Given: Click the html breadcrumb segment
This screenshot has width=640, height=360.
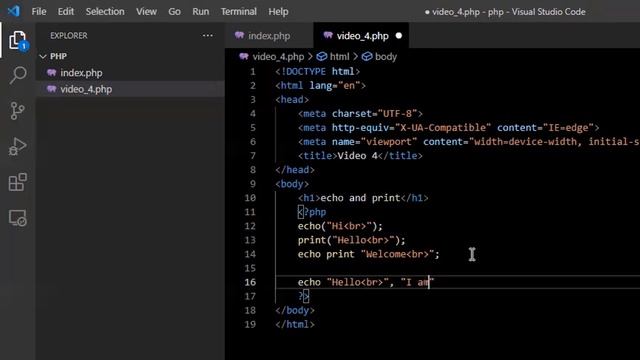Looking at the screenshot, I should [339, 56].
